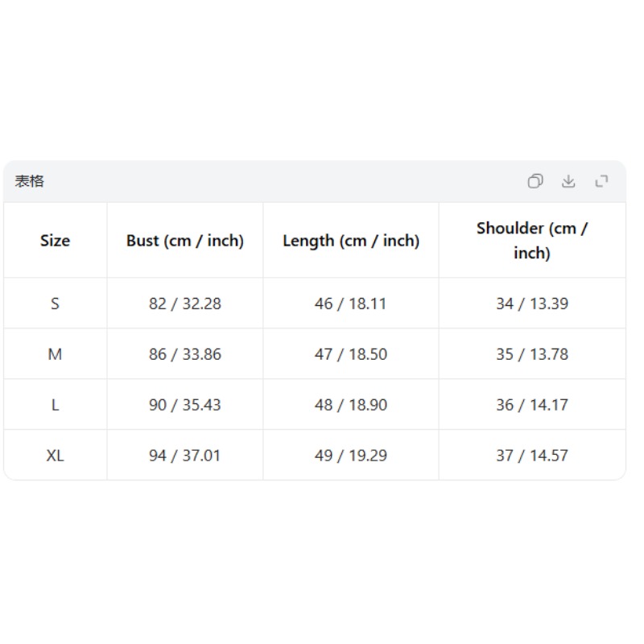
Task: Click the Length (cm / inch) header
Action: pos(351,241)
